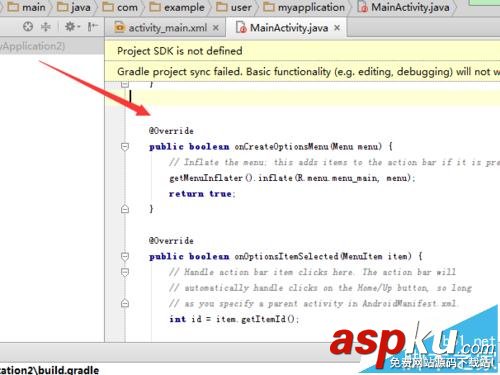Click the automatically handle clicks comment line
This screenshot has width=500, height=375.
320,288
